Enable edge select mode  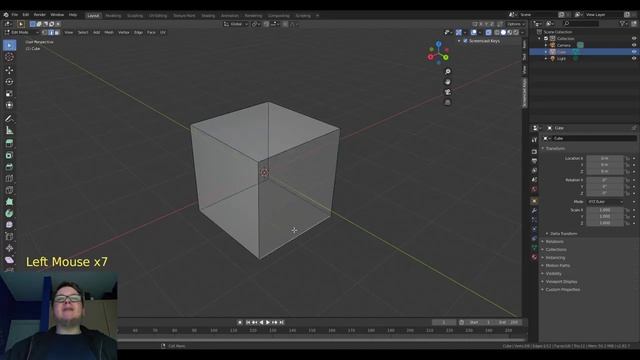[x=51, y=32]
